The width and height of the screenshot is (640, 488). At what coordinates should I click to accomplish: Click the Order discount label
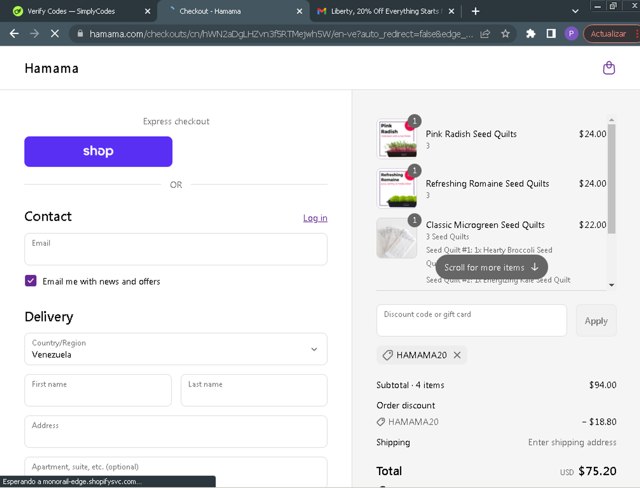point(405,405)
